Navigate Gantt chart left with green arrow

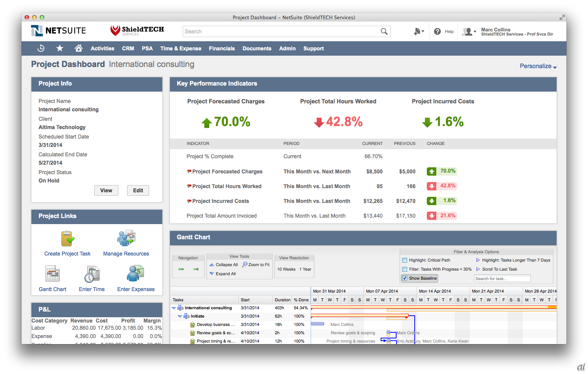[x=181, y=269]
